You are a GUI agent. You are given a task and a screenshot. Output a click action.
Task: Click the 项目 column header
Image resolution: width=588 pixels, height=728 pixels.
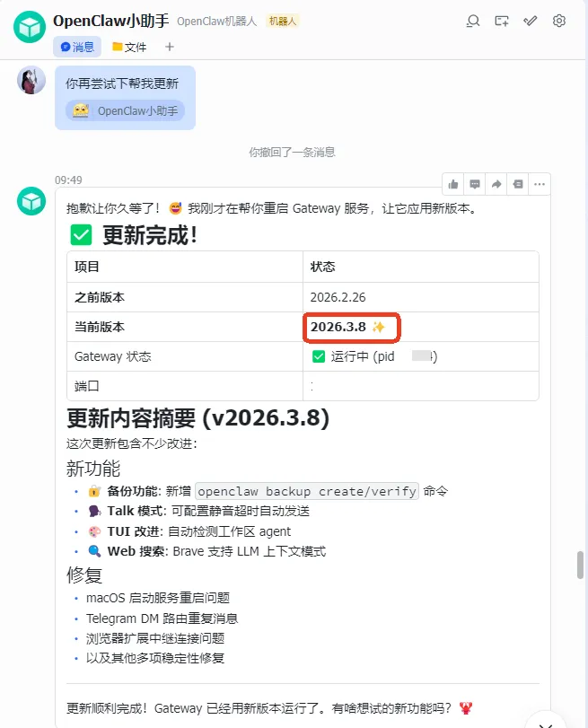point(185,267)
